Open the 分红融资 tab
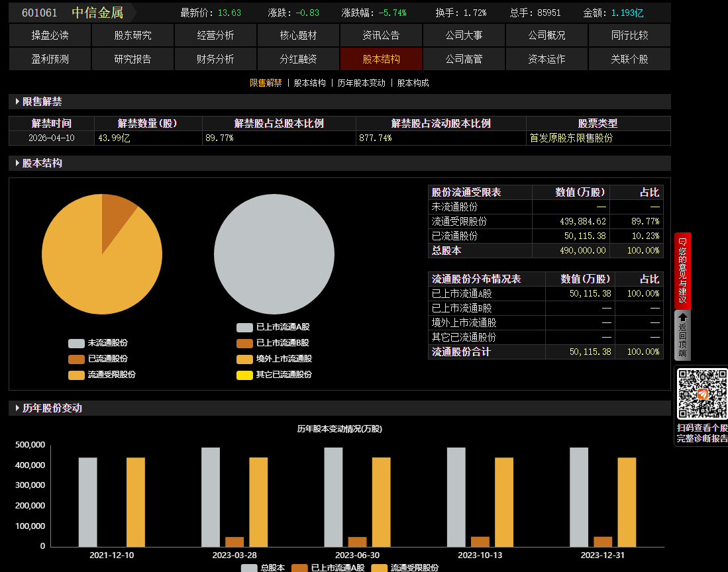The height and width of the screenshot is (572, 728). [x=298, y=59]
